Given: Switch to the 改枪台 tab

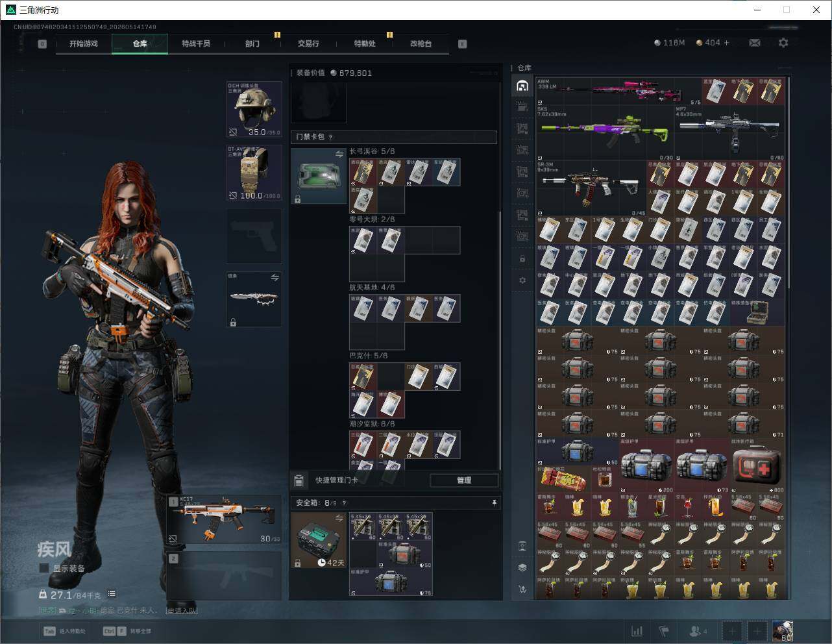Looking at the screenshot, I should [421, 43].
